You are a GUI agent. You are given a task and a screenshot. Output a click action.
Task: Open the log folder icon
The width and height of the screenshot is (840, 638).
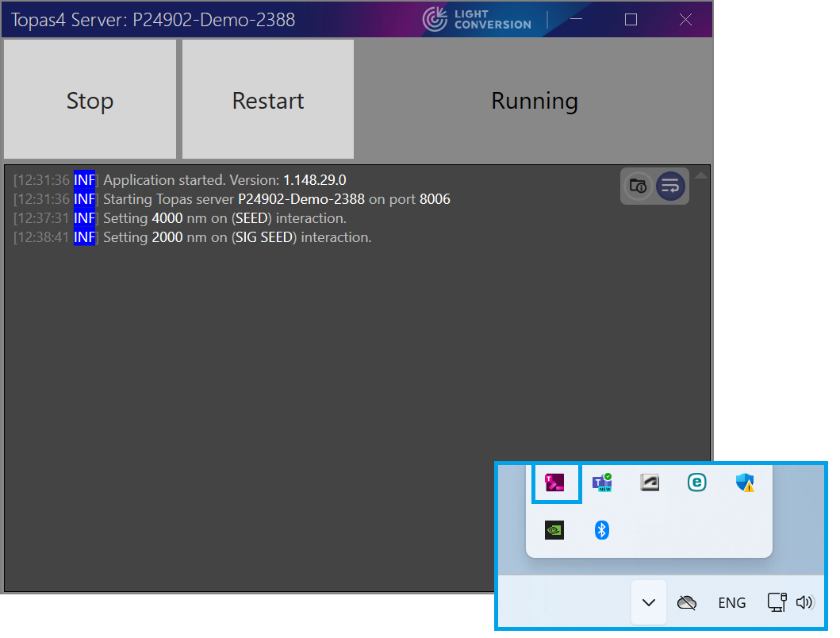pyautogui.click(x=638, y=186)
